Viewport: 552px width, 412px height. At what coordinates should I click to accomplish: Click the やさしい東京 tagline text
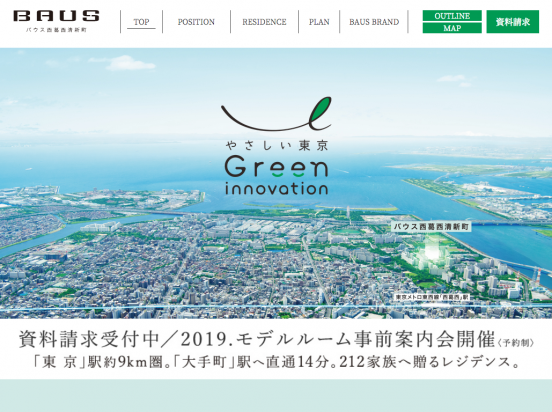(x=277, y=146)
